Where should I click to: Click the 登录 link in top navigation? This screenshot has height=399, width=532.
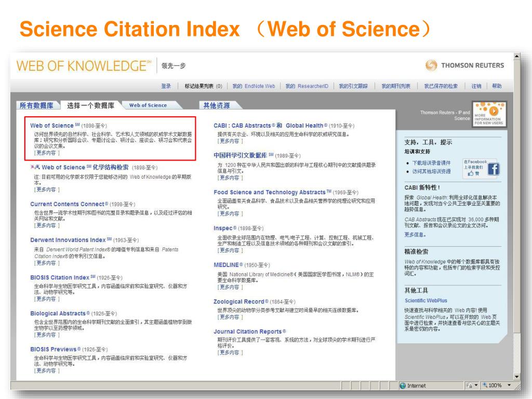point(166,86)
